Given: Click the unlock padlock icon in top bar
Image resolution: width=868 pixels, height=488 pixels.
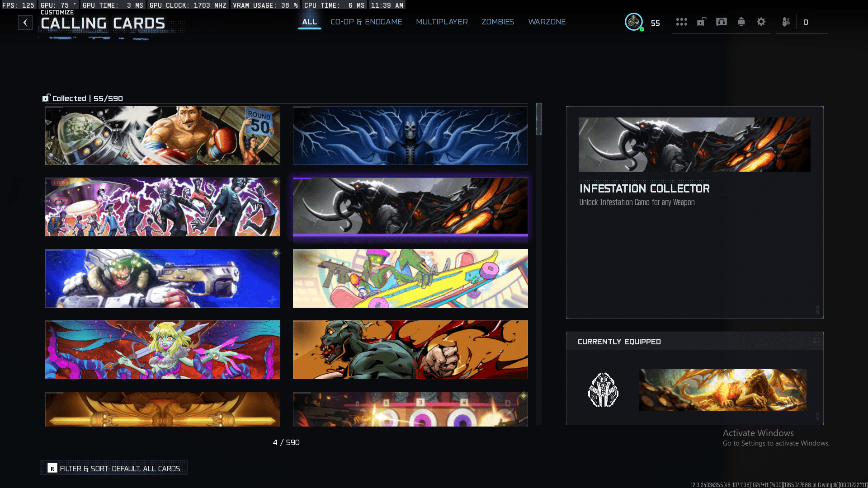Looking at the screenshot, I should [701, 22].
